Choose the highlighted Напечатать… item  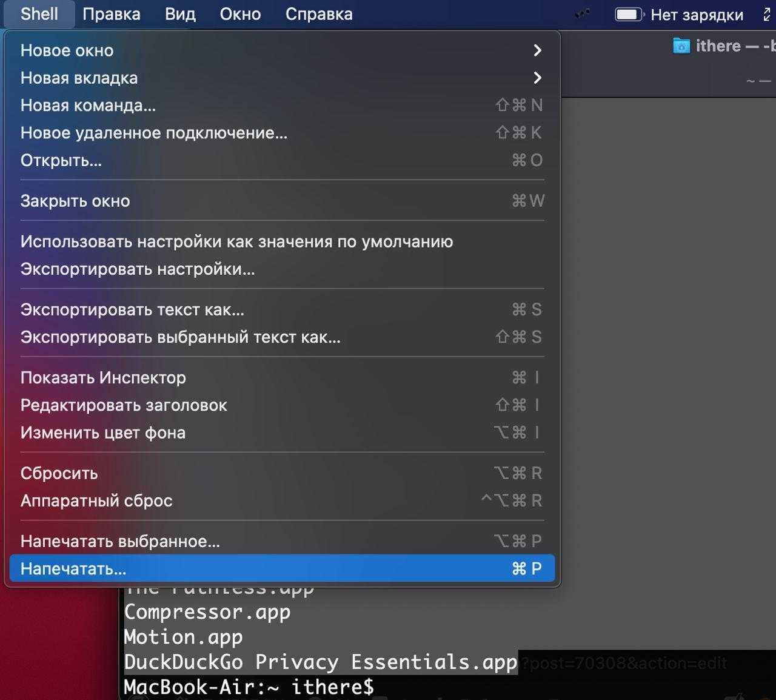73,569
